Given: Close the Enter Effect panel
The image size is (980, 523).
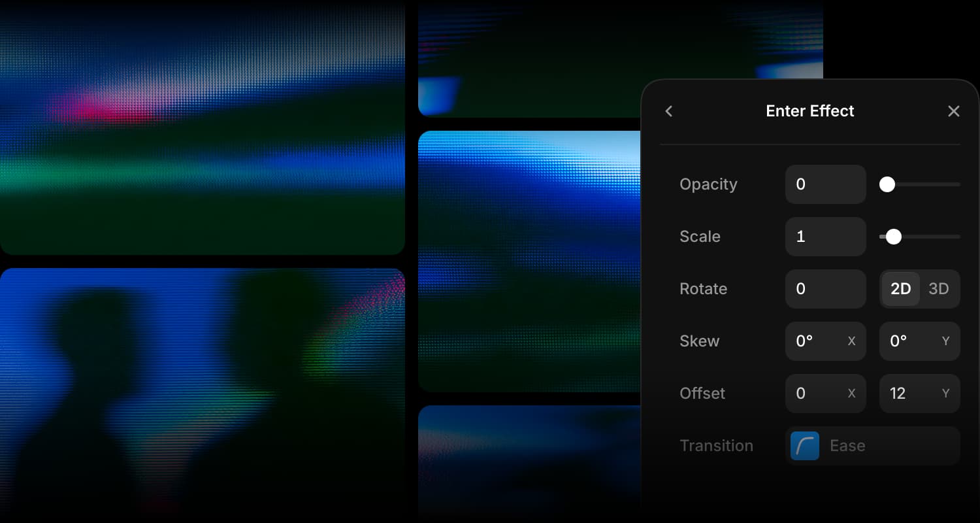Looking at the screenshot, I should click(x=954, y=111).
